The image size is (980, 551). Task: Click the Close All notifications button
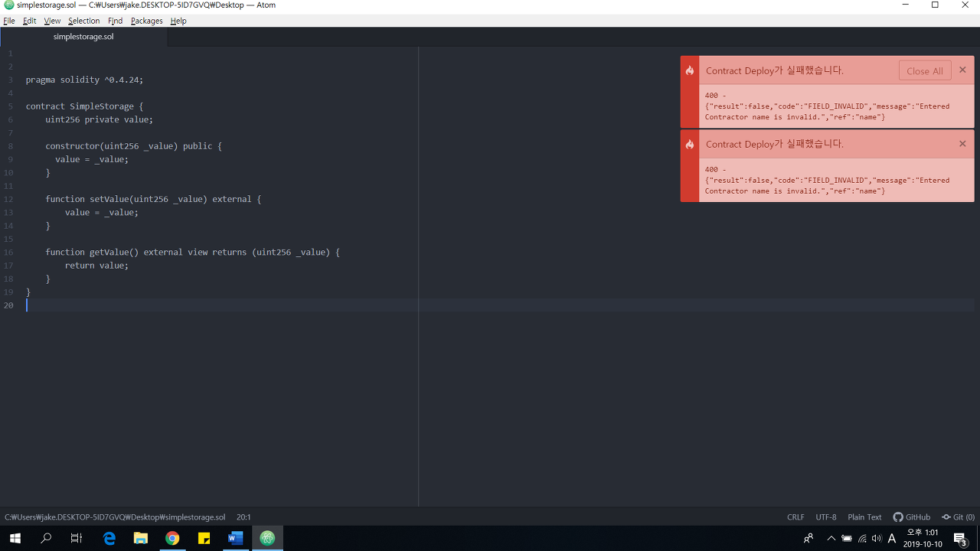tap(925, 70)
